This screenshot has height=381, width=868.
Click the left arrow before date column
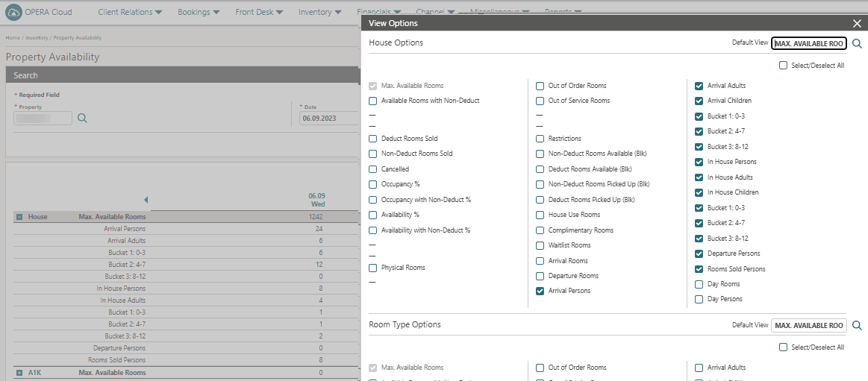point(146,200)
